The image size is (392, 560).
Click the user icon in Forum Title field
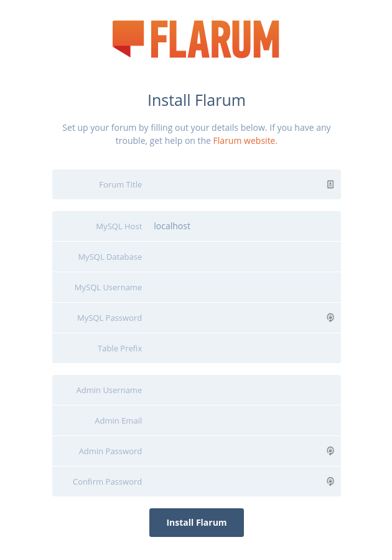pos(330,184)
